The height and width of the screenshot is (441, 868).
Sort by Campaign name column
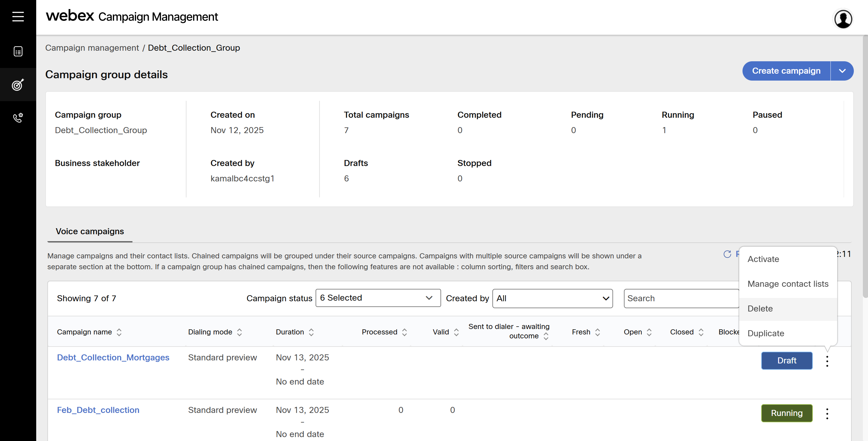(x=119, y=332)
